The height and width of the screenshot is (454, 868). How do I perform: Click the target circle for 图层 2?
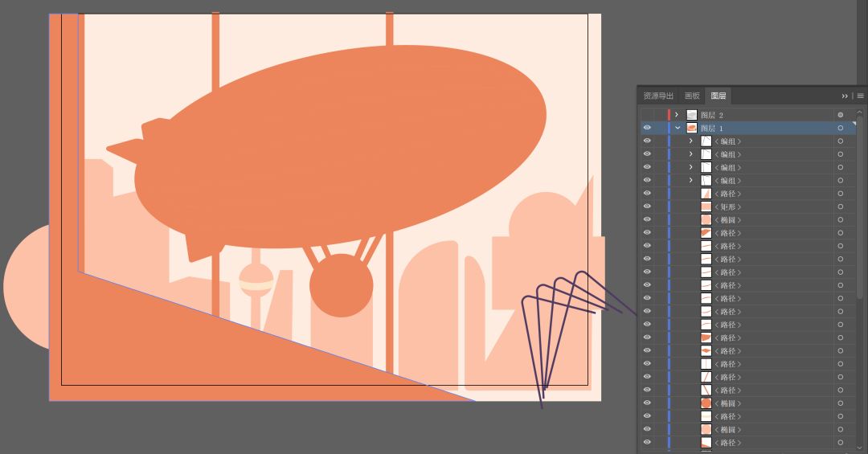840,115
